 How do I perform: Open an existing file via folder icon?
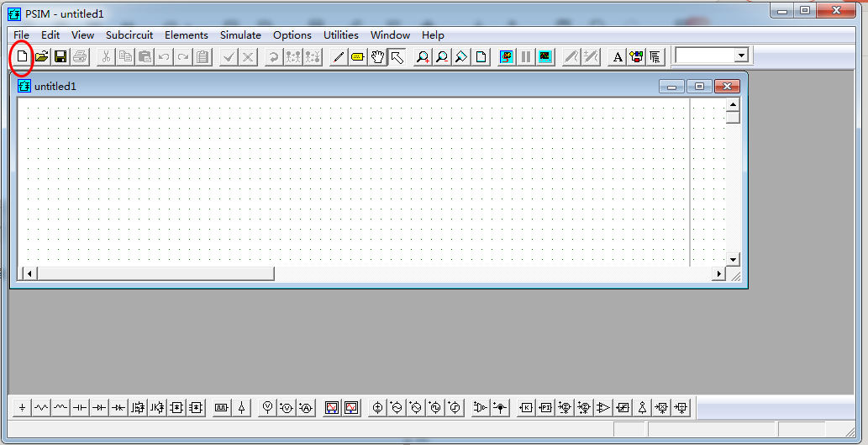pyautogui.click(x=41, y=56)
